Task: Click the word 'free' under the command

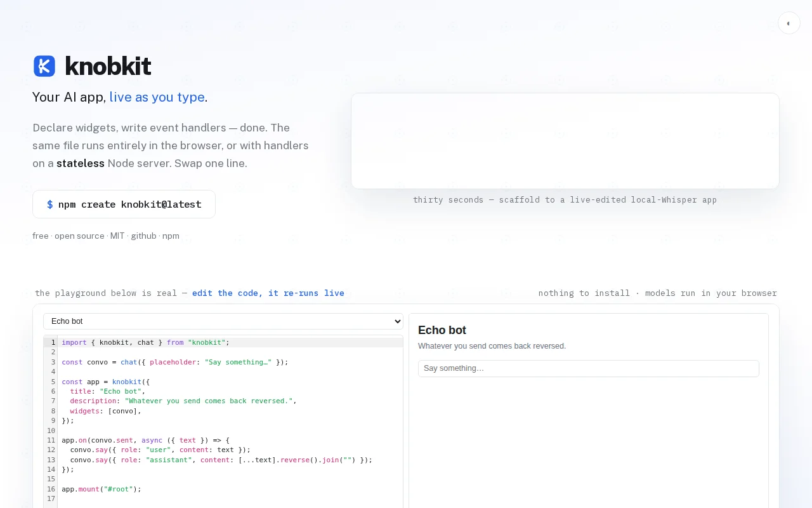Action: [x=41, y=236]
